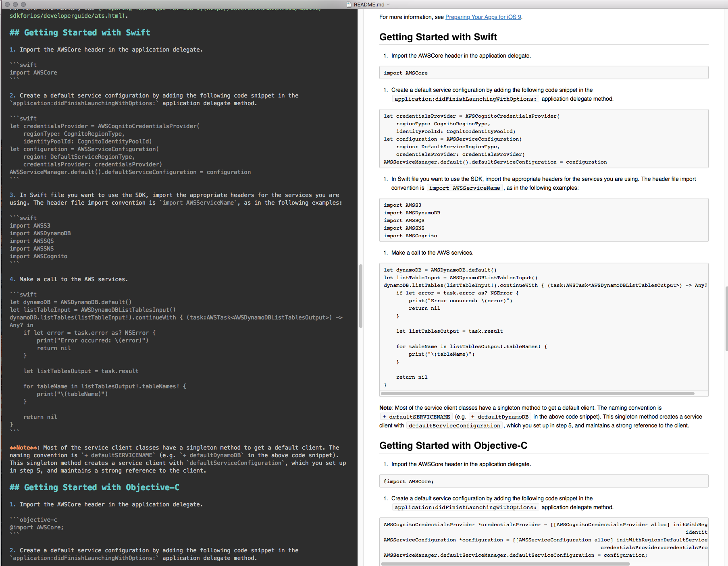The image size is (728, 566).
Task: Click the README.md document proxy icon
Action: pyautogui.click(x=349, y=4)
